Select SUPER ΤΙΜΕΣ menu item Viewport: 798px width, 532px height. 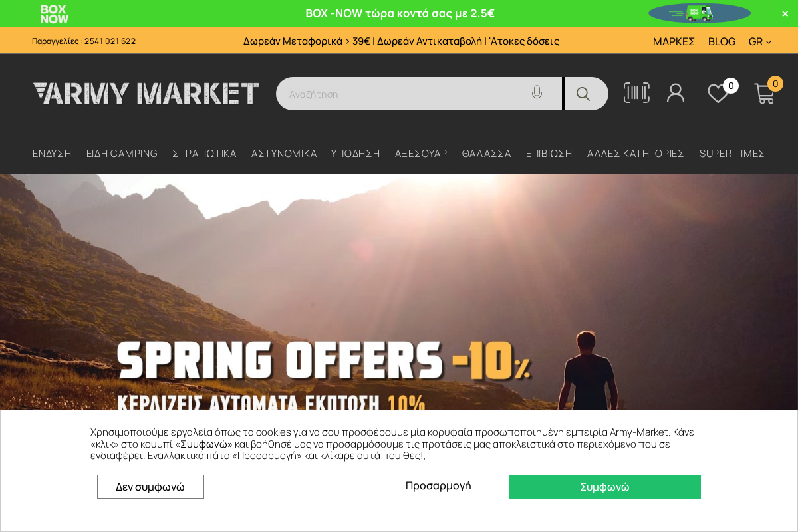click(732, 154)
